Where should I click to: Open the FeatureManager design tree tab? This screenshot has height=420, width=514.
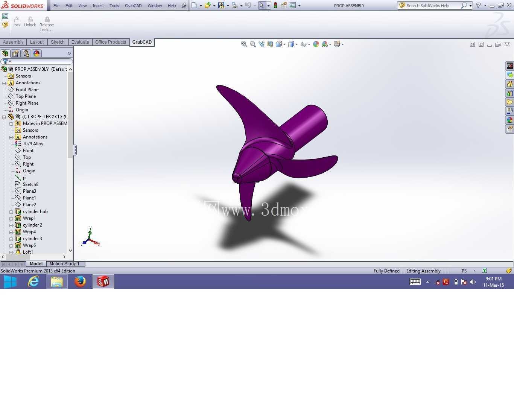5,53
